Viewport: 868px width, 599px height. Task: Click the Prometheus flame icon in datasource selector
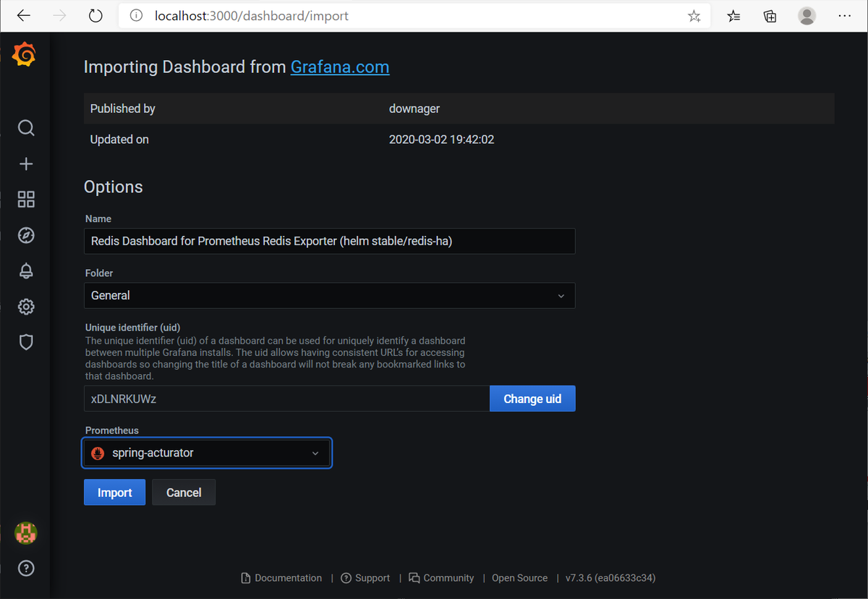[98, 453]
